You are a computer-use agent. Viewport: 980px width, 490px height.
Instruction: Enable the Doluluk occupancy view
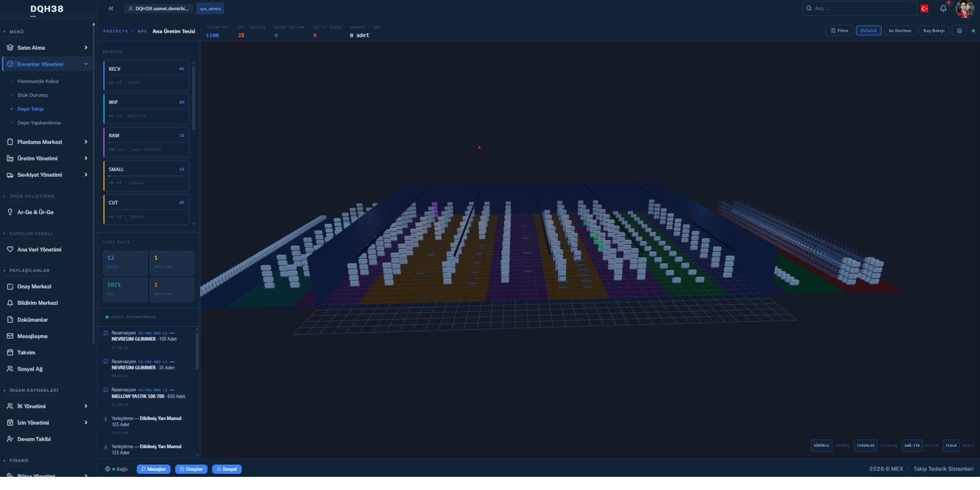(869, 31)
